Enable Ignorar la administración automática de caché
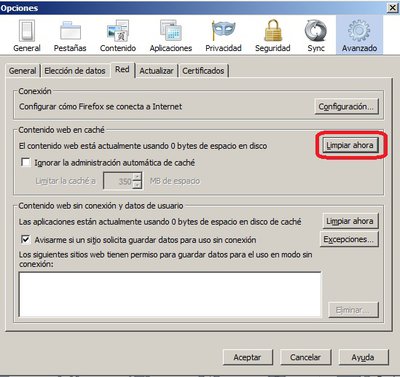The height and width of the screenshot is (377, 400). tap(25, 163)
